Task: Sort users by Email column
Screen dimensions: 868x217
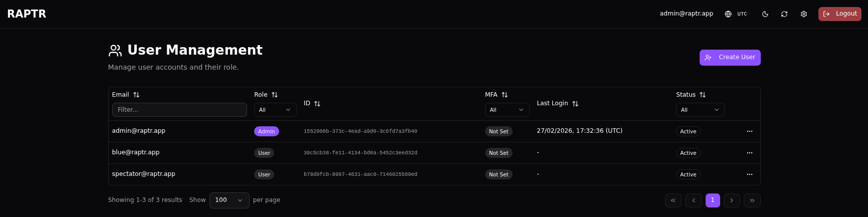Action: click(x=136, y=95)
